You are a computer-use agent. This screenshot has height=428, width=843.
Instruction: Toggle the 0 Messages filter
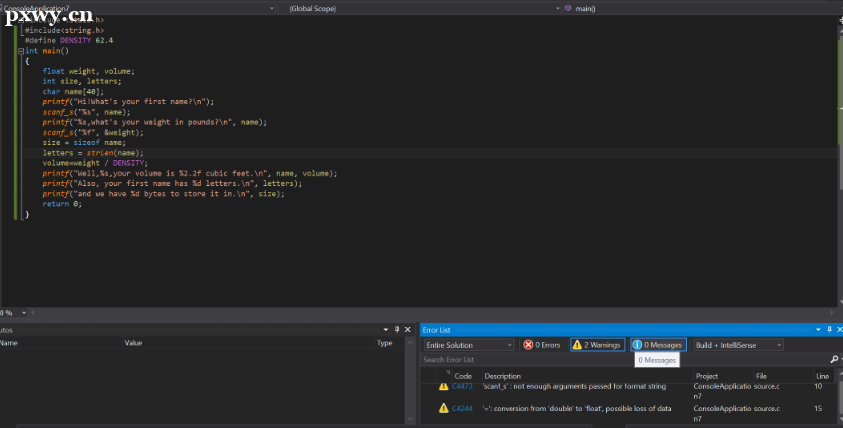[x=657, y=345]
